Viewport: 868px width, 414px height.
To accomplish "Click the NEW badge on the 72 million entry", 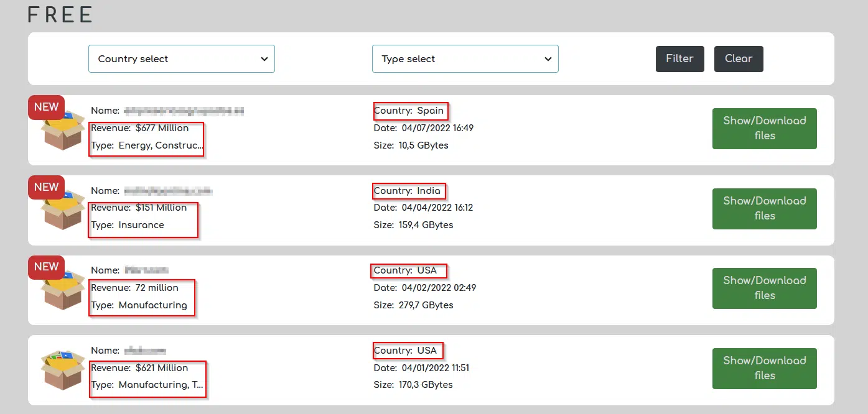I will [46, 267].
